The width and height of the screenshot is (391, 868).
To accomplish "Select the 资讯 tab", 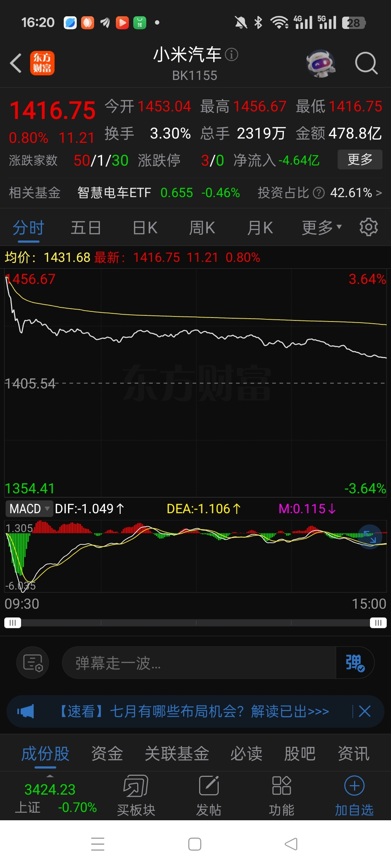I will (354, 754).
